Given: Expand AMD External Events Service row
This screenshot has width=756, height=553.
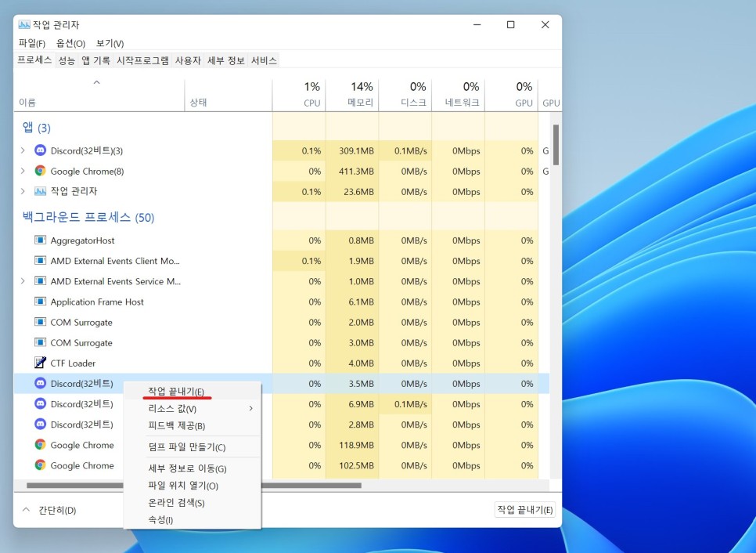Looking at the screenshot, I should 23,281.
